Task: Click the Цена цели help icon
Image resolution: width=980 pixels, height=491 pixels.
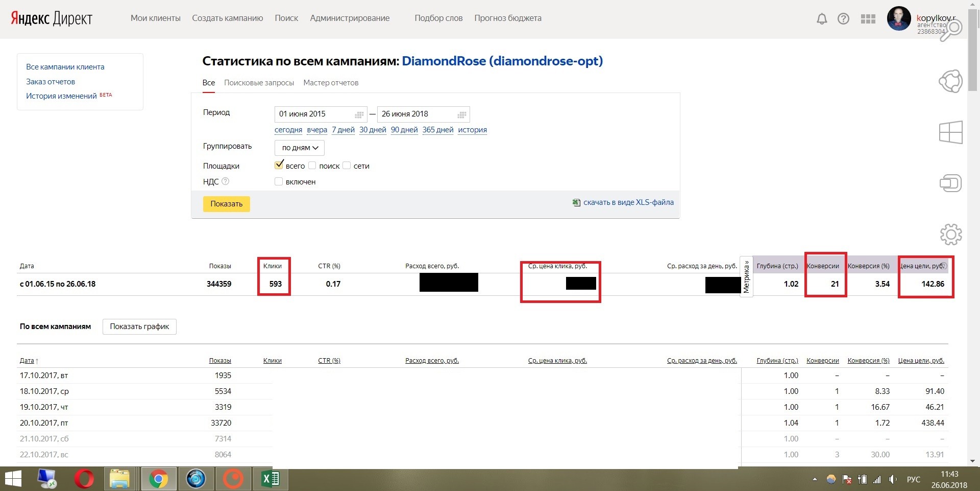Action: (x=943, y=266)
